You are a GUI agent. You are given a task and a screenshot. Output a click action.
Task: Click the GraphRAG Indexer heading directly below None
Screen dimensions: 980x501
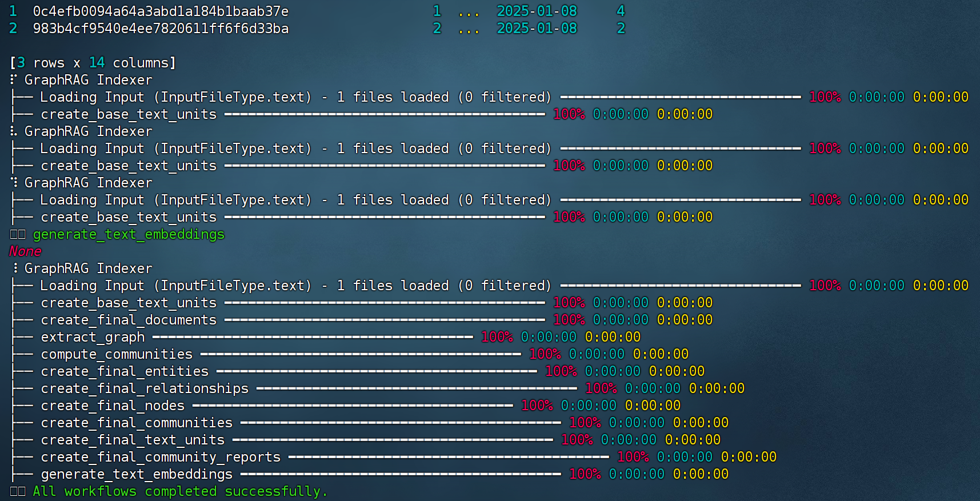click(88, 268)
